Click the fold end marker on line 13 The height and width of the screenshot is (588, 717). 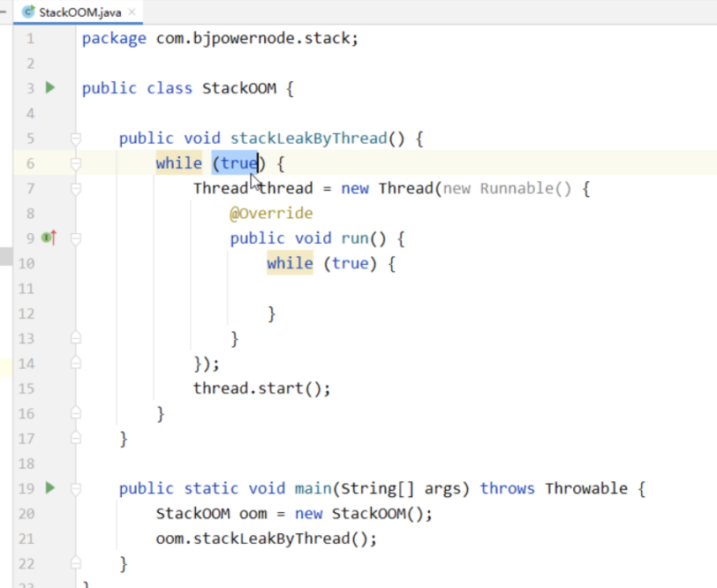pos(76,338)
